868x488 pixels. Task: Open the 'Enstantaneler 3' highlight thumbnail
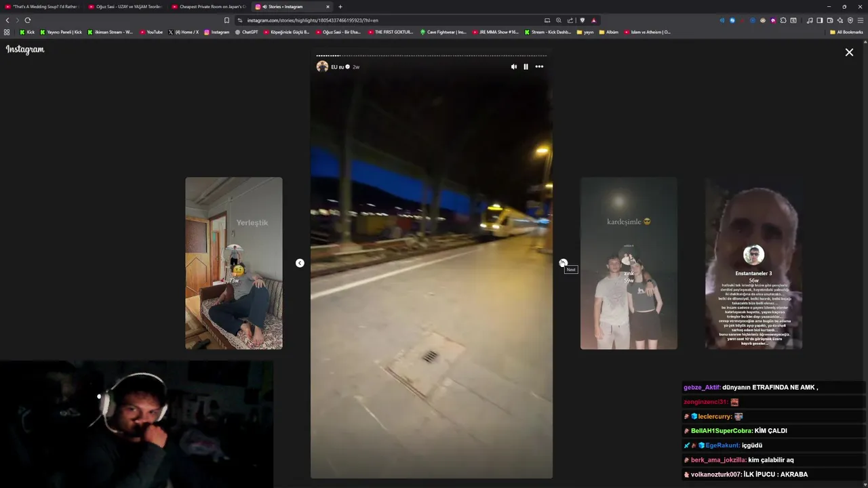(753, 263)
